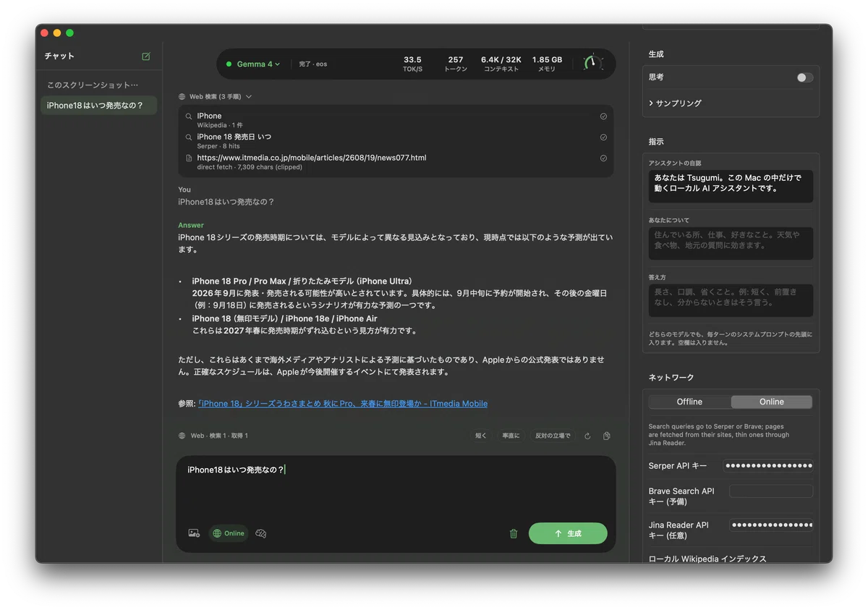Screen dimensions: 868x610
Task: Switch network mode to Offline
Action: click(689, 402)
